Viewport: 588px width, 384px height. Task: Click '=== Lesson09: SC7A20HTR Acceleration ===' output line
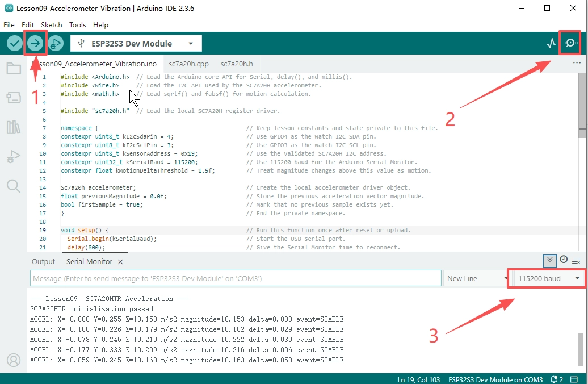110,299
